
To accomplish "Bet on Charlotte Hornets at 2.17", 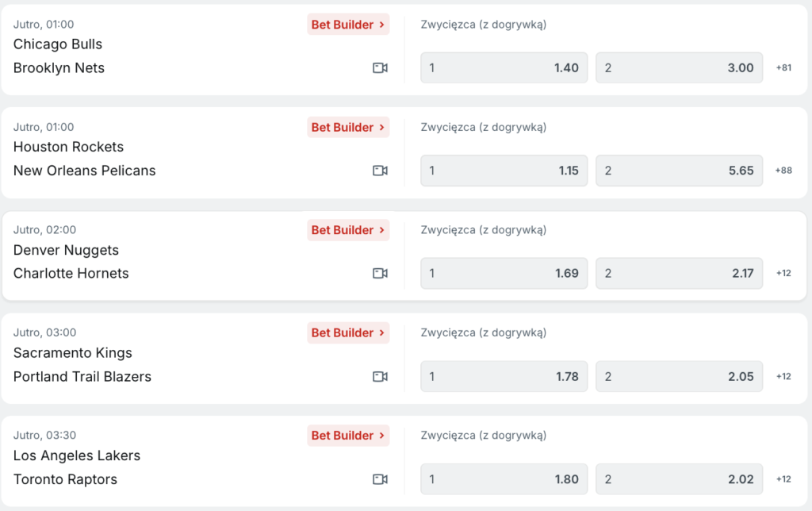I will point(679,274).
